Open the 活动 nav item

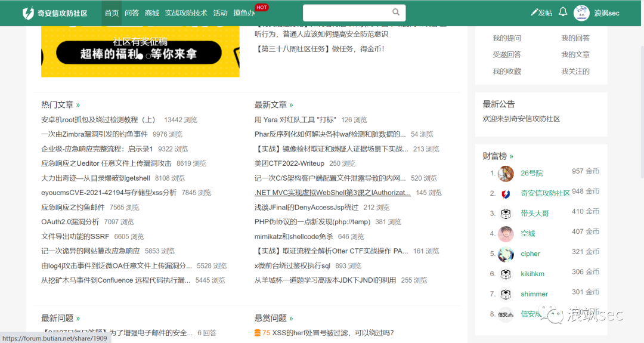[x=221, y=13]
